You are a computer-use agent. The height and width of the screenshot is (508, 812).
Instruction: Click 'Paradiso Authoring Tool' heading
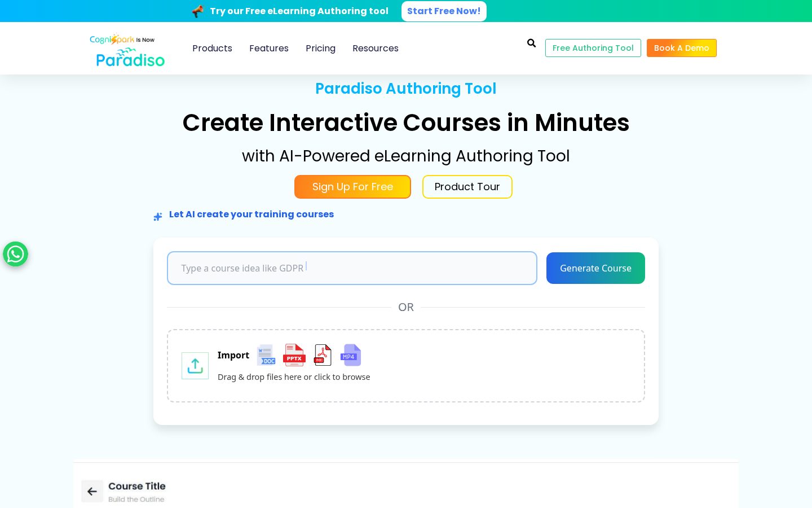[x=406, y=89]
